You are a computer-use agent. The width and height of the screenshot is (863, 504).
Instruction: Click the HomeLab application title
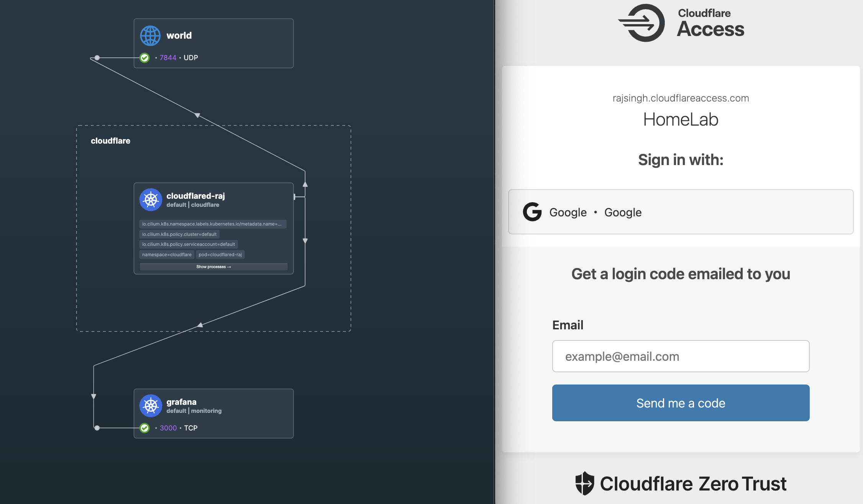coord(681,119)
